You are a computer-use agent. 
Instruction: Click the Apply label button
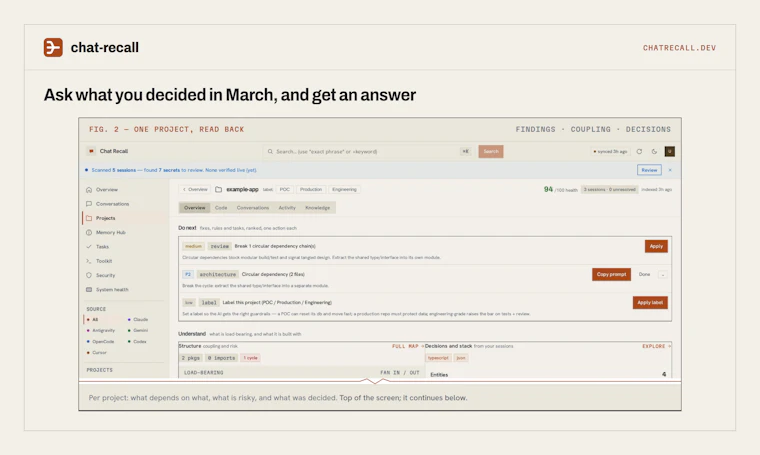[650, 302]
